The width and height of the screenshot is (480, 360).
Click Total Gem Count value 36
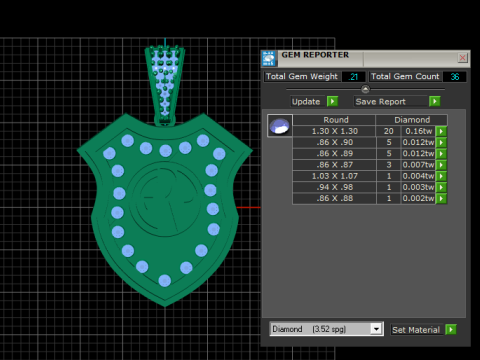(x=455, y=77)
